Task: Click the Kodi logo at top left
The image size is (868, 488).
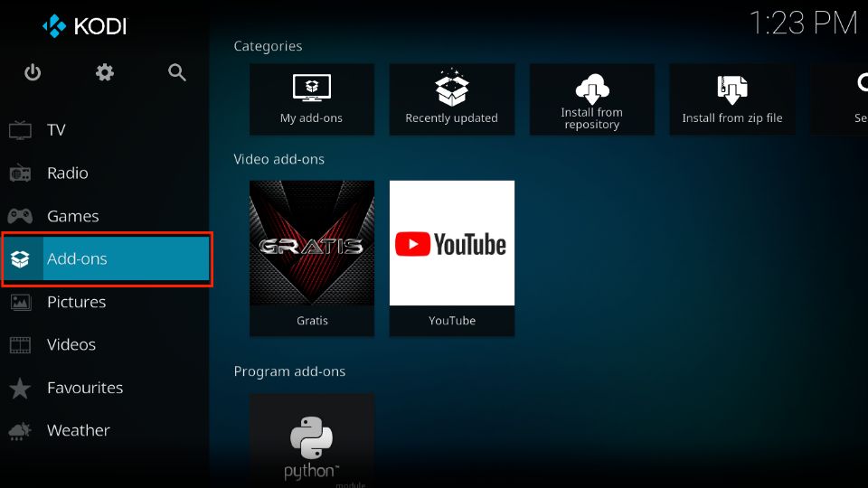Action: click(x=85, y=26)
